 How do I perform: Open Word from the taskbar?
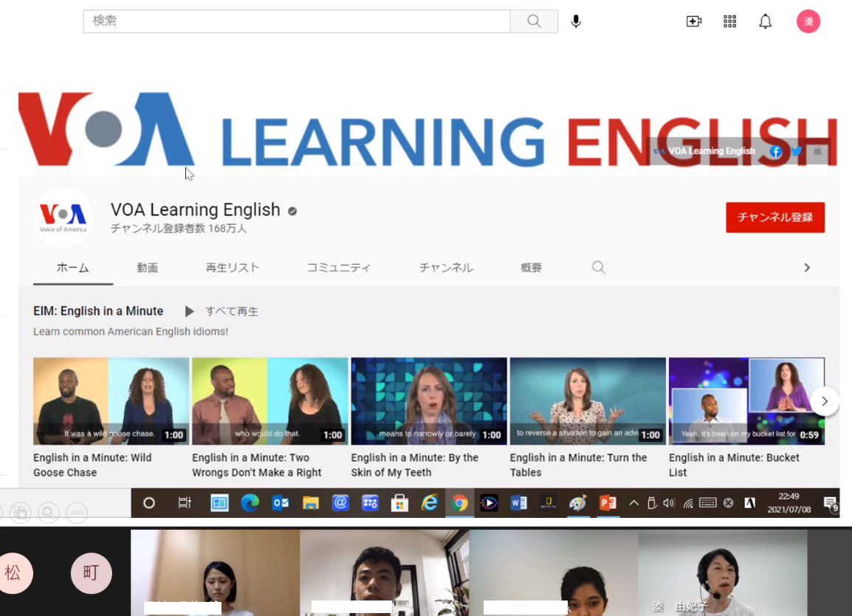(518, 503)
